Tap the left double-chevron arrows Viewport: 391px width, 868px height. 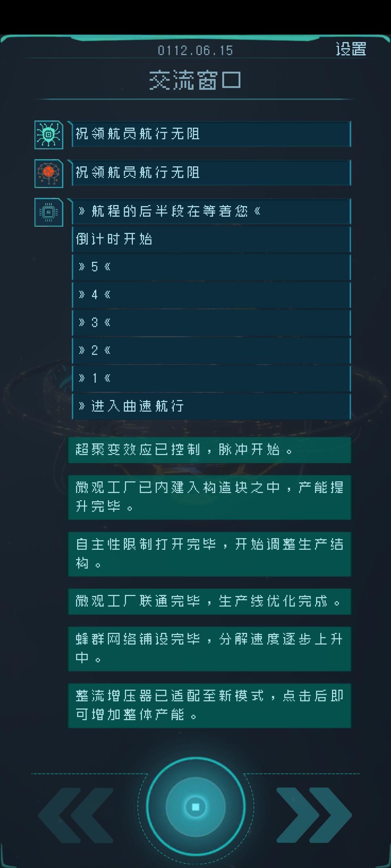(x=76, y=815)
